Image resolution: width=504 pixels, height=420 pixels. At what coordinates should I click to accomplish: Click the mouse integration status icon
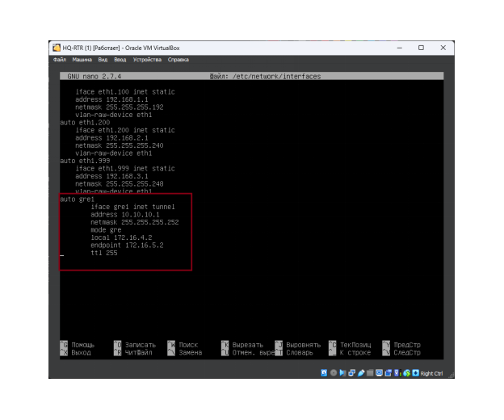pos(406,373)
